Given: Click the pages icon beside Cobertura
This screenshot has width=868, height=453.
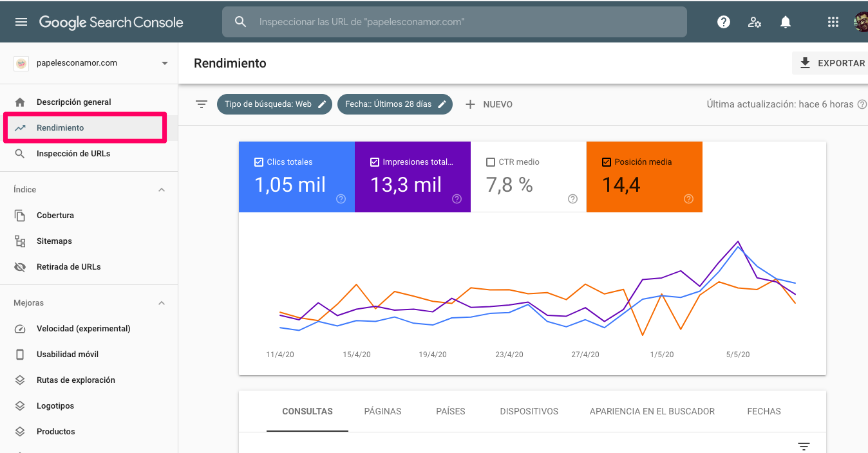Looking at the screenshot, I should click(20, 216).
